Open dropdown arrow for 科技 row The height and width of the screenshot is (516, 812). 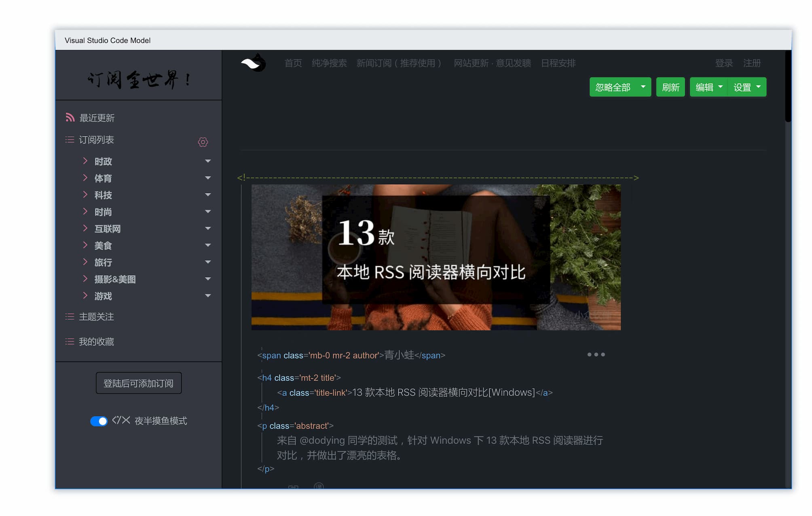click(208, 195)
